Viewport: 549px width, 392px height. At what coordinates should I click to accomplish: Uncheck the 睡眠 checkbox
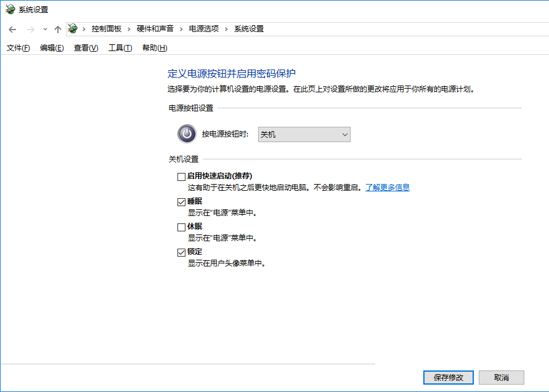point(181,202)
